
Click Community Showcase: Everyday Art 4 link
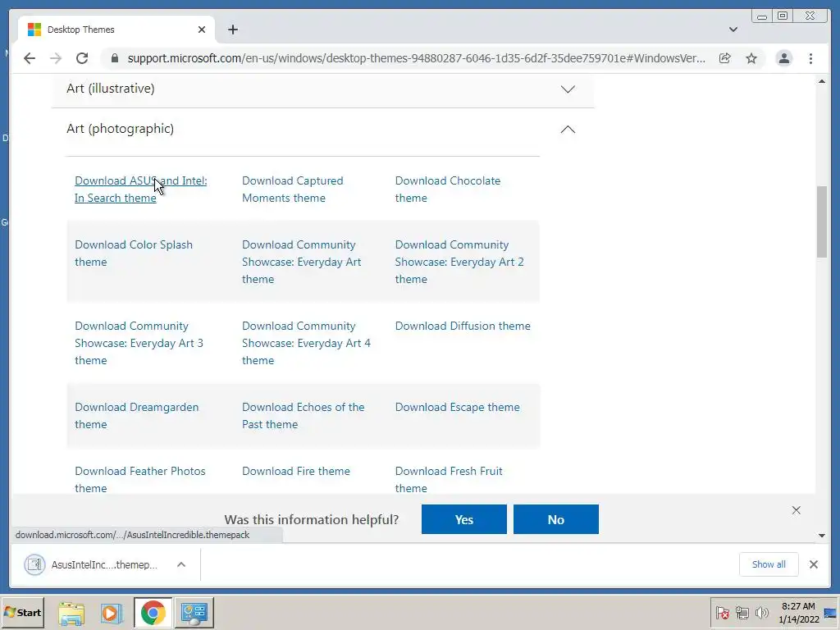[x=306, y=343]
